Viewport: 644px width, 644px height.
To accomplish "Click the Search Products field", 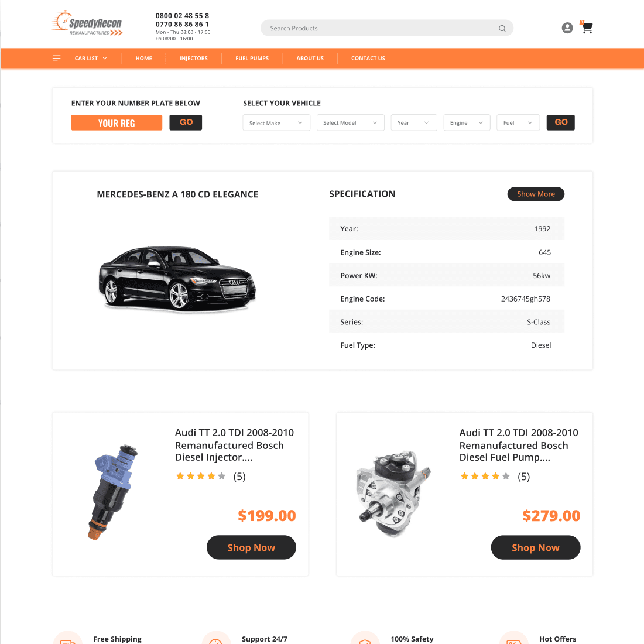I will (387, 28).
